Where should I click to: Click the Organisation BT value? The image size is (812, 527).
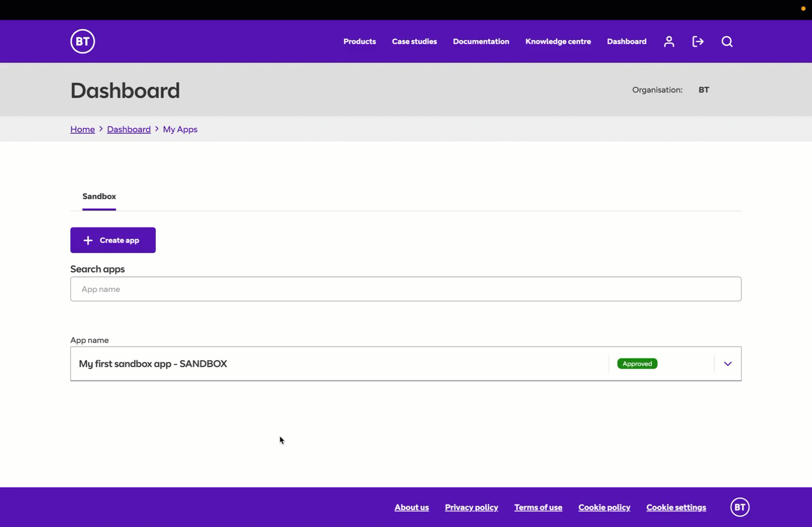[x=704, y=90]
